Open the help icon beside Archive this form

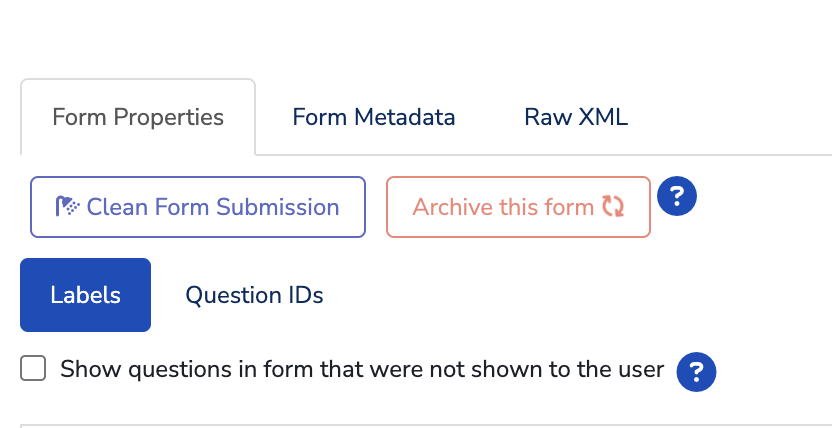click(677, 196)
